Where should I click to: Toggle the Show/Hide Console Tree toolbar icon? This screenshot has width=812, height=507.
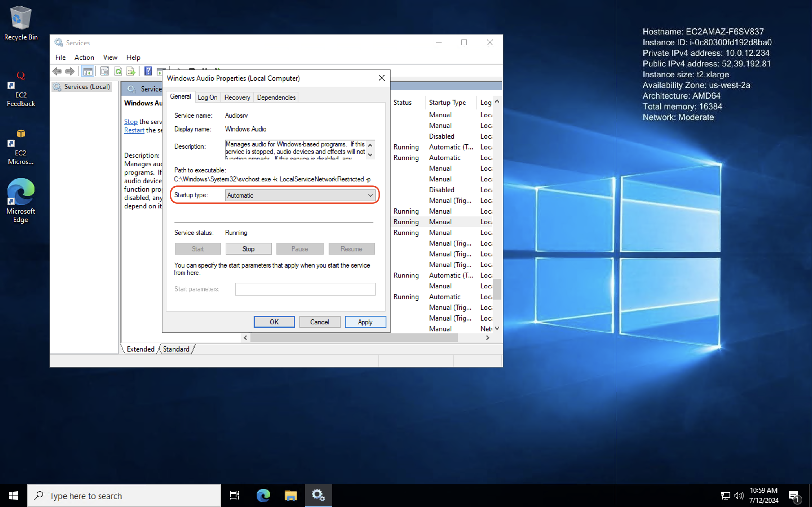click(88, 71)
